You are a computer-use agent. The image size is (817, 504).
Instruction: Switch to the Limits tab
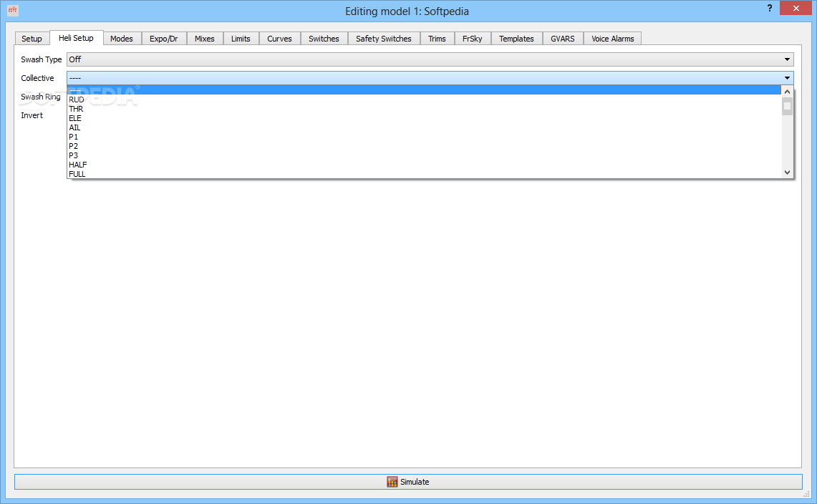tap(241, 39)
